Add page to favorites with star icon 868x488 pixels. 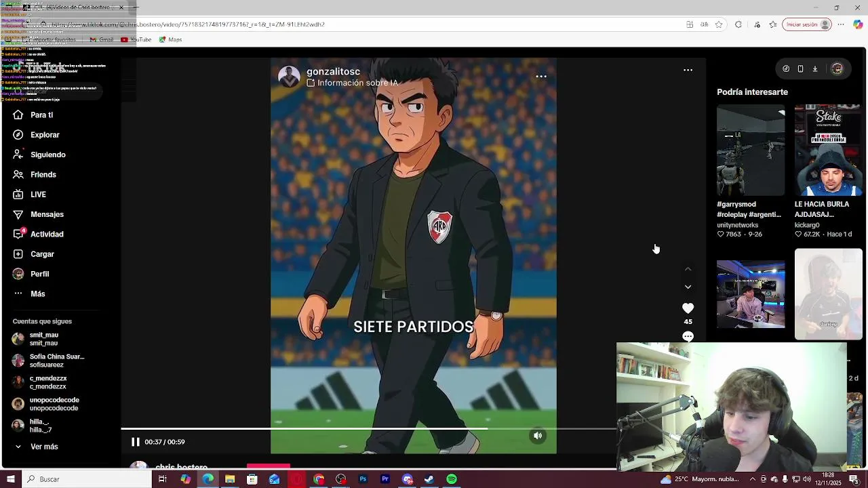click(719, 24)
